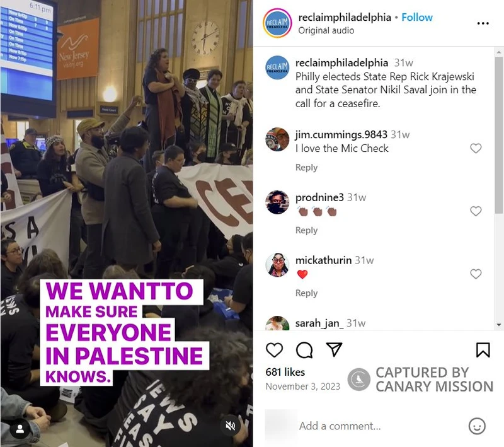Image resolution: width=504 pixels, height=447 pixels.
Task: Follow reclaimphiladelphia account
Action: [x=417, y=18]
